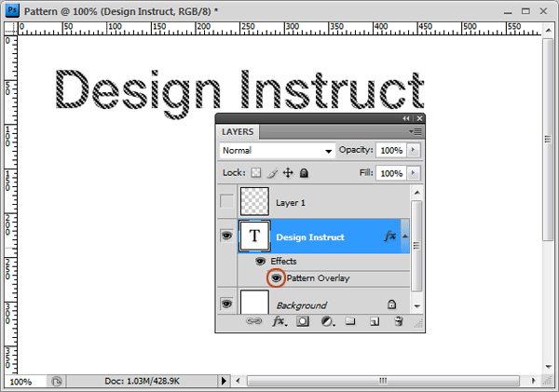The height and width of the screenshot is (392, 559).
Task: Click the link layers icon
Action: click(253, 321)
